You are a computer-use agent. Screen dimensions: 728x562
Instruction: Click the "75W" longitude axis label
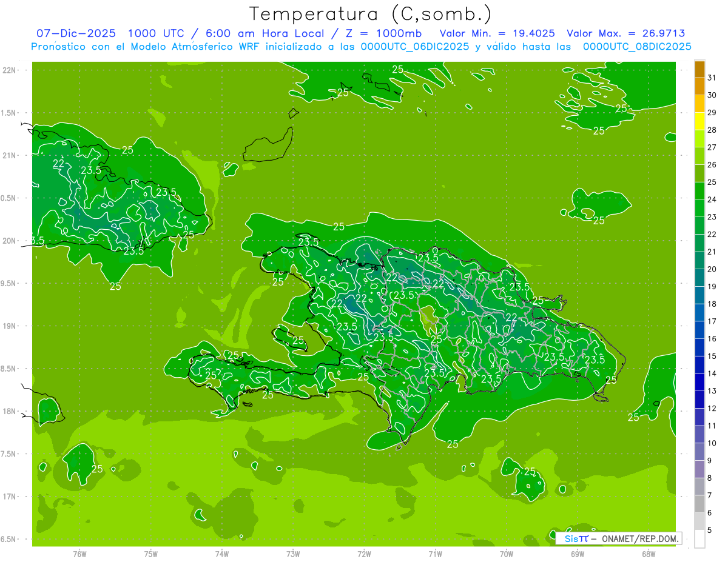[151, 554]
